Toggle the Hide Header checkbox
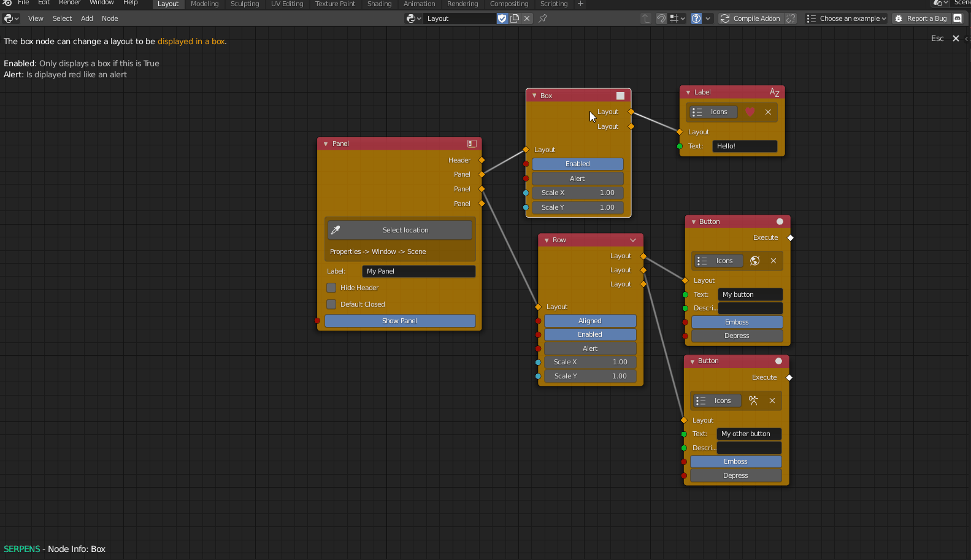The height and width of the screenshot is (560, 971). (x=331, y=288)
